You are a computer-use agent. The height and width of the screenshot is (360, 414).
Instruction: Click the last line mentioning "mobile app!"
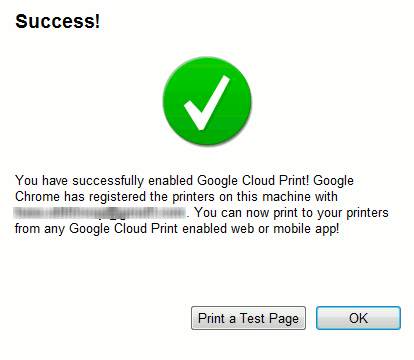coord(177,229)
